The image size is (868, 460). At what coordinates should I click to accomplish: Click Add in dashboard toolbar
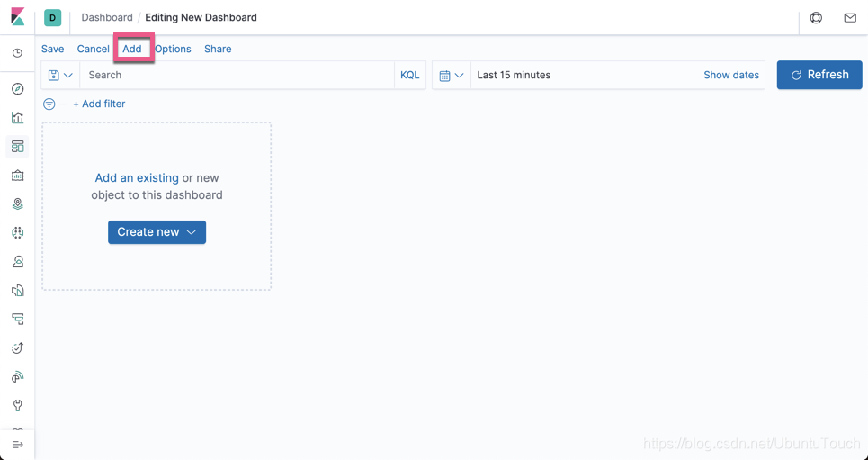tap(132, 49)
